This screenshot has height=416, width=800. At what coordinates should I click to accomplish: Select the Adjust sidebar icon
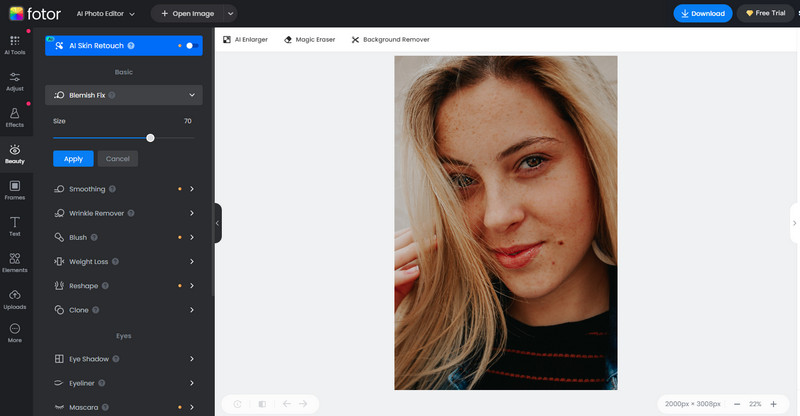(15, 81)
